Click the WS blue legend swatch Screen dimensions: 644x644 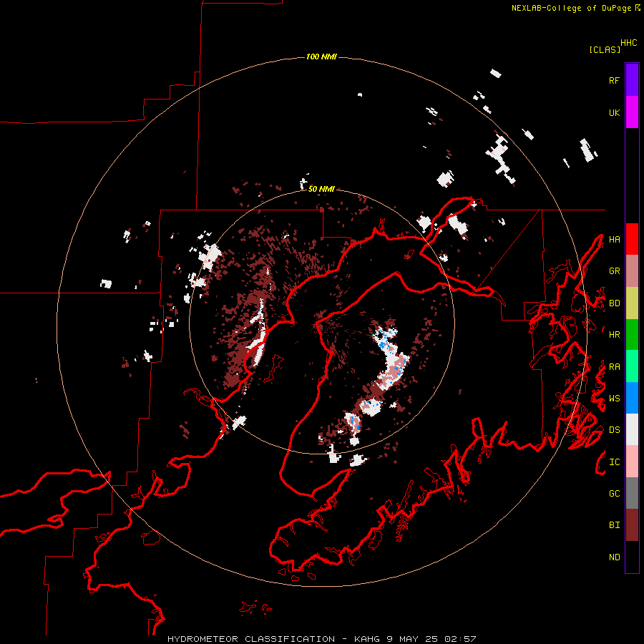(632, 398)
